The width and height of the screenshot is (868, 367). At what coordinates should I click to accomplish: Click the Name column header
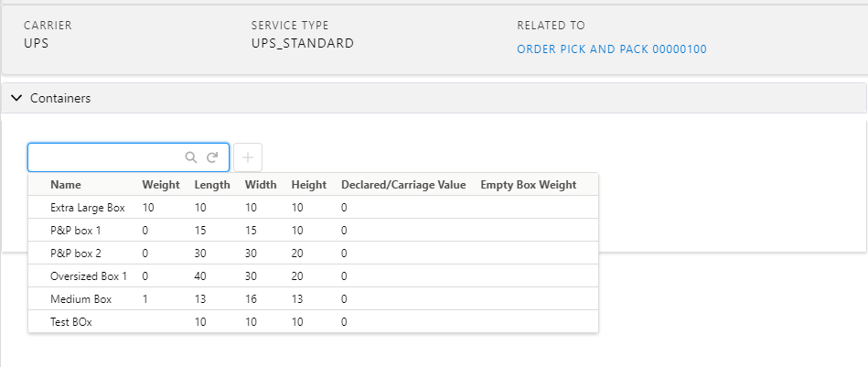65,185
